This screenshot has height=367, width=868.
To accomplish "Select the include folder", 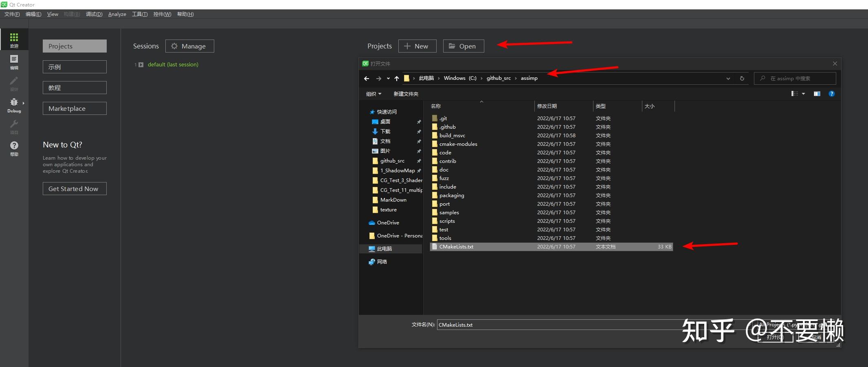I will pyautogui.click(x=447, y=187).
